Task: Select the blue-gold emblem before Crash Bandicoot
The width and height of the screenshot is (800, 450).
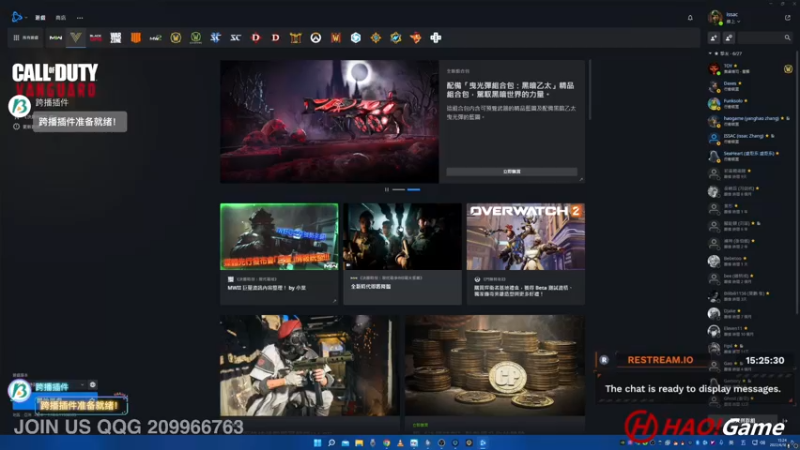Action: pos(395,38)
